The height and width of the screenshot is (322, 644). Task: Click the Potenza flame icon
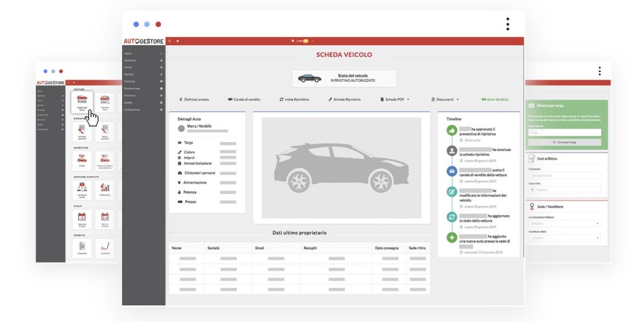(x=179, y=192)
